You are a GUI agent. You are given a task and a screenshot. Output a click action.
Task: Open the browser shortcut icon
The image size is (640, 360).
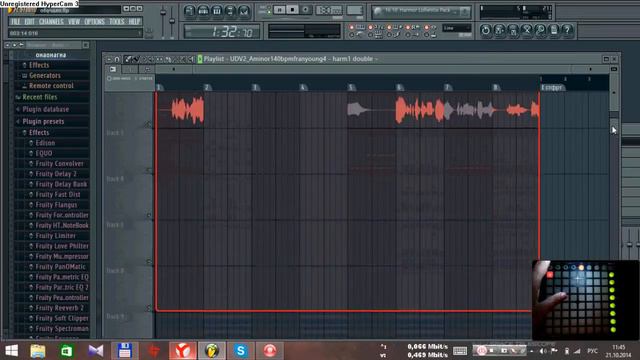tap(230, 11)
